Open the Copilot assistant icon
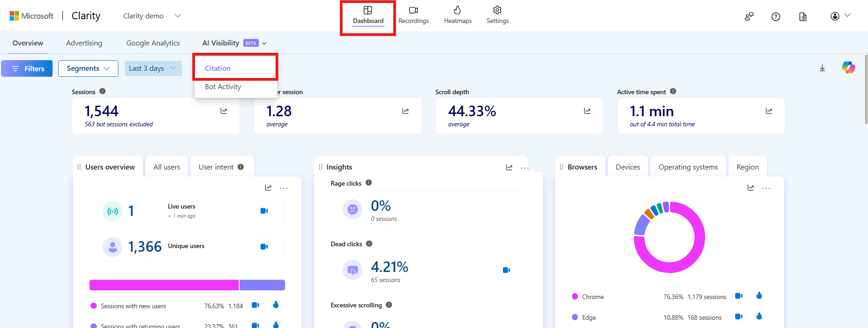This screenshot has width=868, height=328. click(x=848, y=68)
